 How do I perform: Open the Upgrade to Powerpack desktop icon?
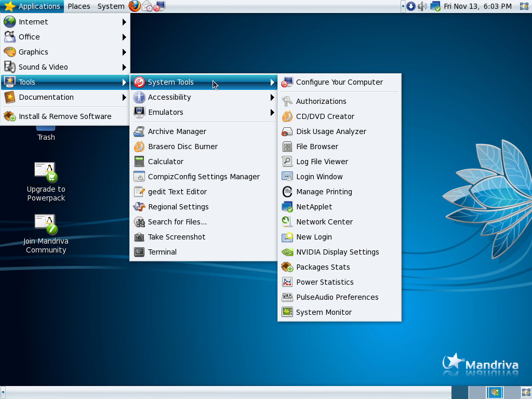46,182
